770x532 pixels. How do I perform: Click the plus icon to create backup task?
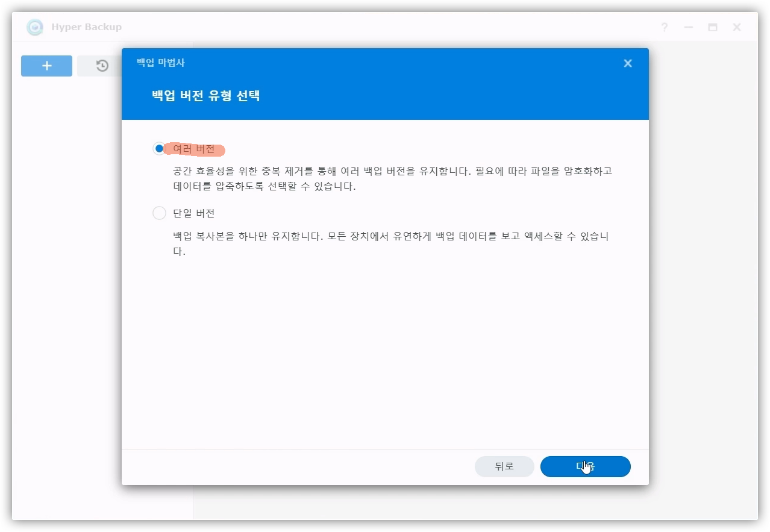pyautogui.click(x=46, y=66)
